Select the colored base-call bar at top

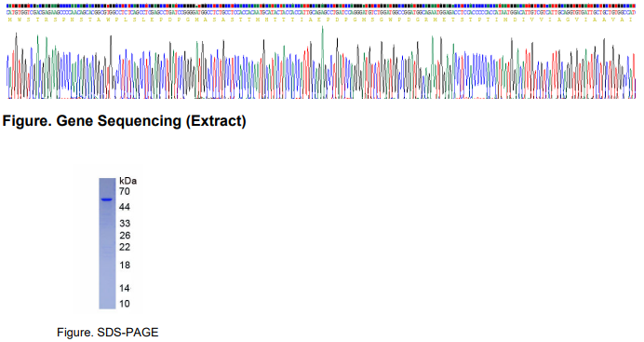[x=321, y=7]
